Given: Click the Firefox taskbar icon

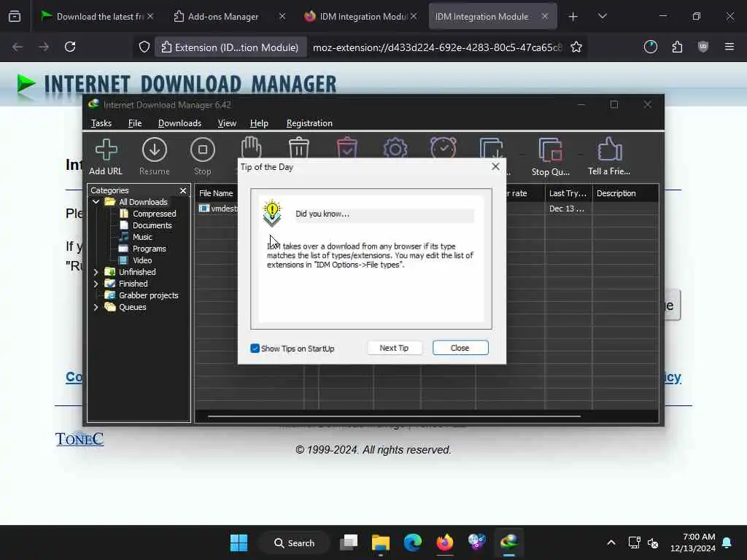Looking at the screenshot, I should (x=445, y=542).
